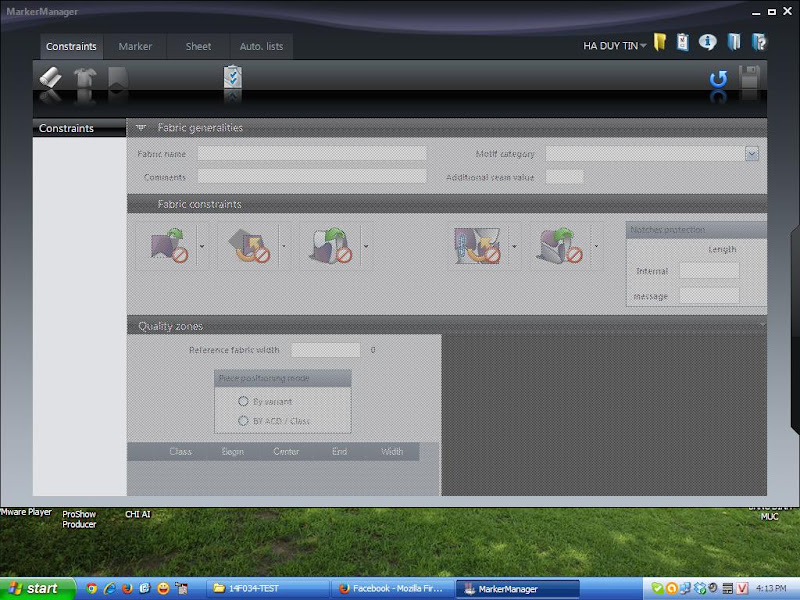Click the End column header
Image resolution: width=800 pixels, height=600 pixels.
coord(339,452)
